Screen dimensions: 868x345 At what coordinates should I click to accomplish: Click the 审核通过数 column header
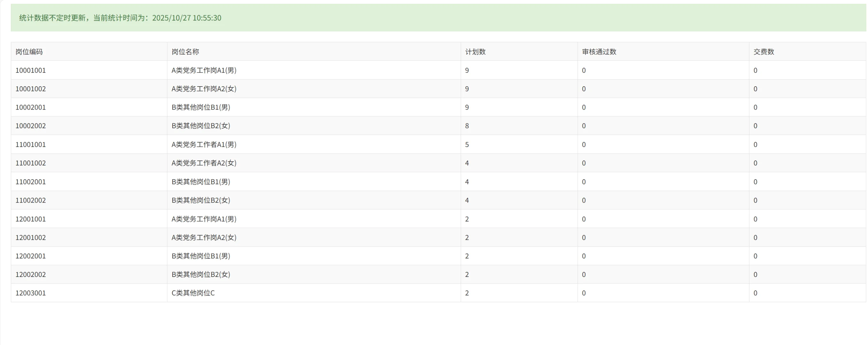pyautogui.click(x=599, y=51)
